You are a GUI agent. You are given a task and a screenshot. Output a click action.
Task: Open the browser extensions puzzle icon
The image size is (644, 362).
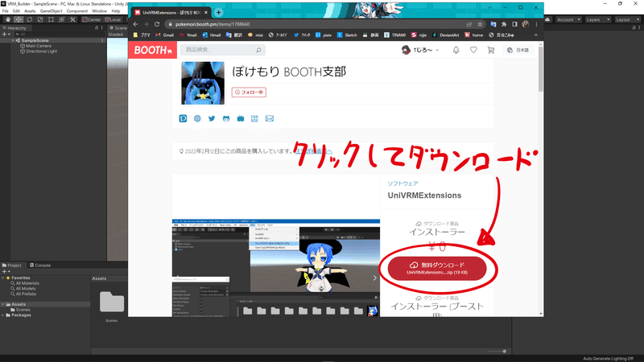[504, 24]
